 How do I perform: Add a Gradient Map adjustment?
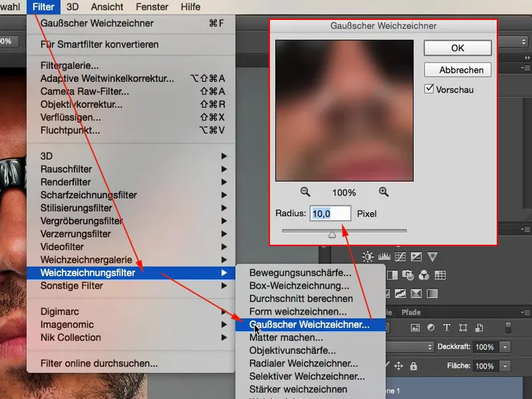point(432,293)
